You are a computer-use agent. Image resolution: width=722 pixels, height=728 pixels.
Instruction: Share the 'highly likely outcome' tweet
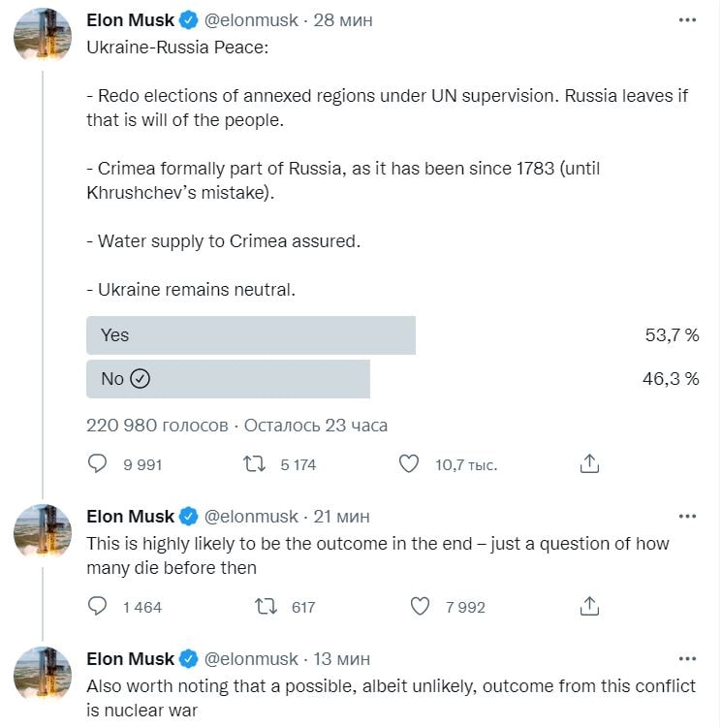tap(589, 607)
